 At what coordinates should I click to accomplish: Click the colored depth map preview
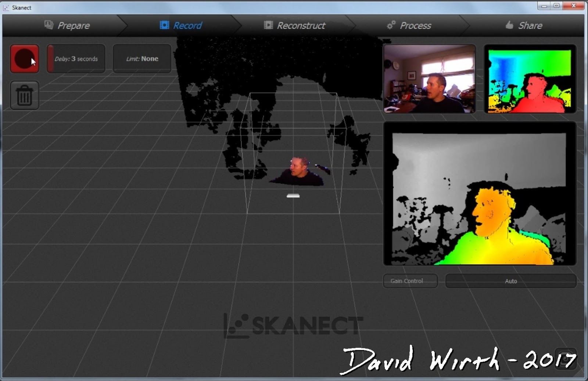[x=529, y=79]
